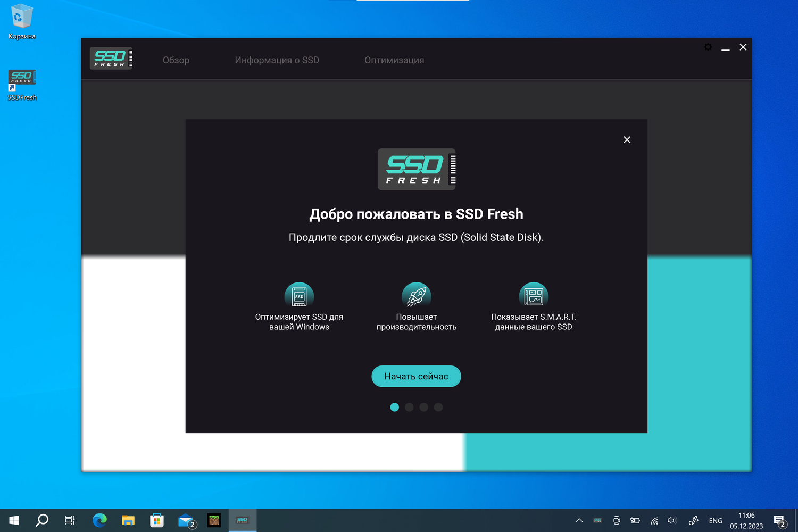Click the large SSD Fresh logo in the welcome dialog
The width and height of the screenshot is (798, 532).
point(417,169)
